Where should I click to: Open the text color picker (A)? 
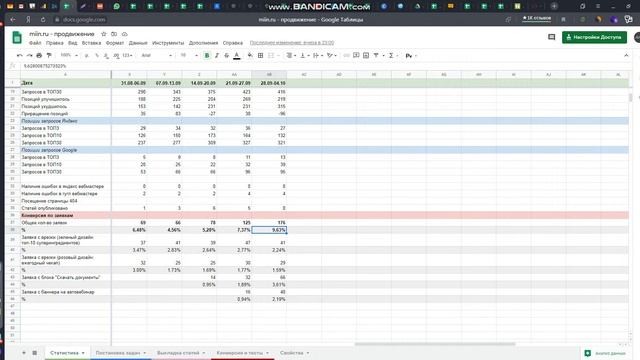pyautogui.click(x=237, y=56)
